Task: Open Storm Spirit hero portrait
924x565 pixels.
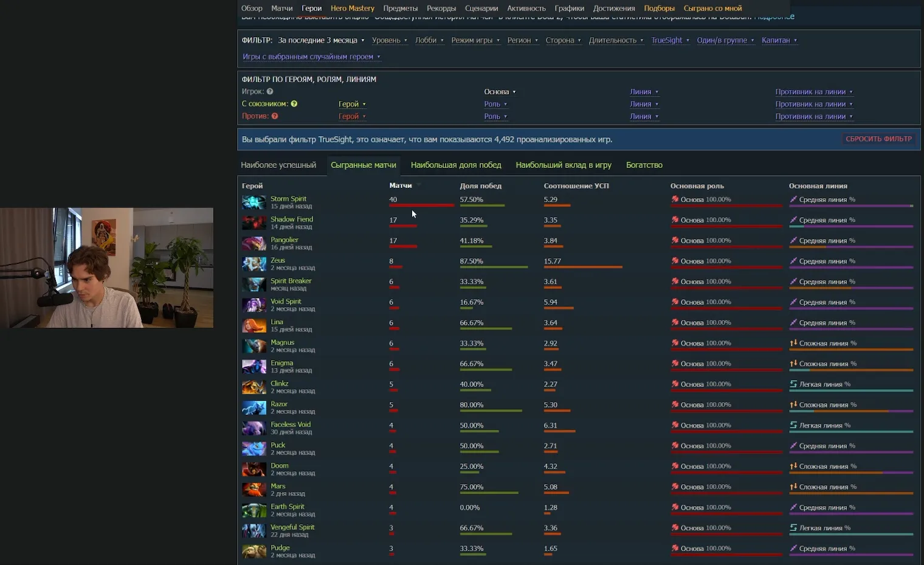Action: click(254, 202)
